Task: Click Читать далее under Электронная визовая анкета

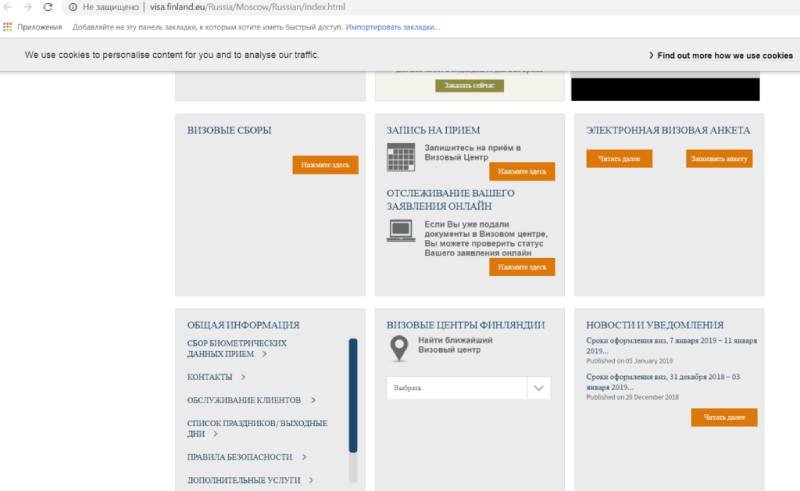Action: (x=619, y=159)
